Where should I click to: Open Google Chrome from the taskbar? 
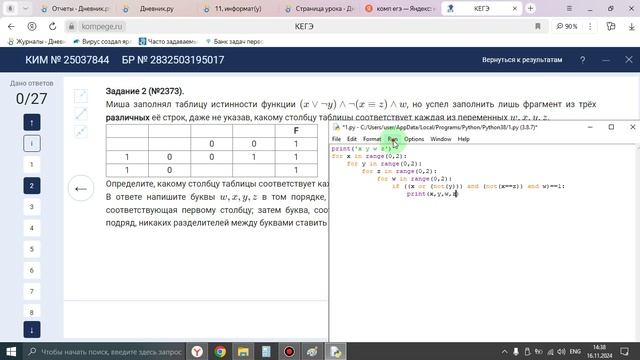click(x=220, y=351)
